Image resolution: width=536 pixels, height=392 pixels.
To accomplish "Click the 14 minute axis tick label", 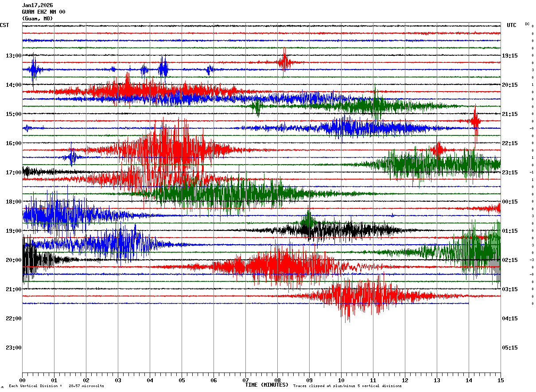I will 469,380.
